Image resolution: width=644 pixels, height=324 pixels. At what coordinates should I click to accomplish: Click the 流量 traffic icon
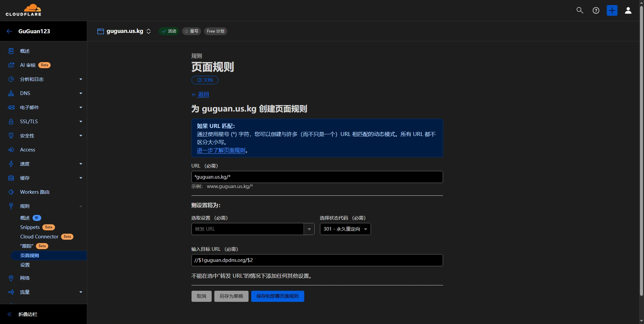(11, 292)
